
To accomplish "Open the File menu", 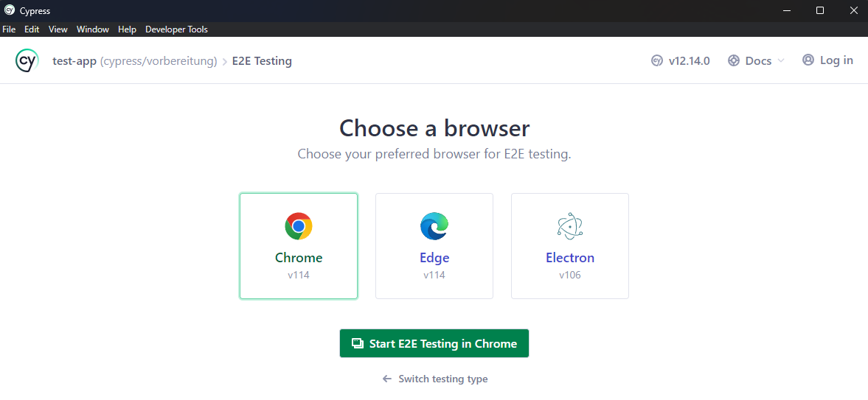I will point(9,29).
